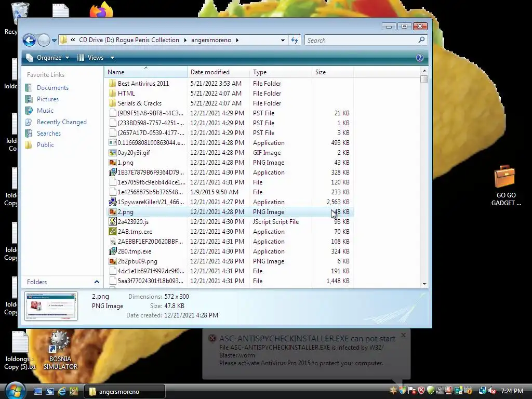The image size is (532, 399).
Task: Dismiss the ASC-ANTISPYCHECKINSTALLER notification balloon
Action: tap(403, 335)
